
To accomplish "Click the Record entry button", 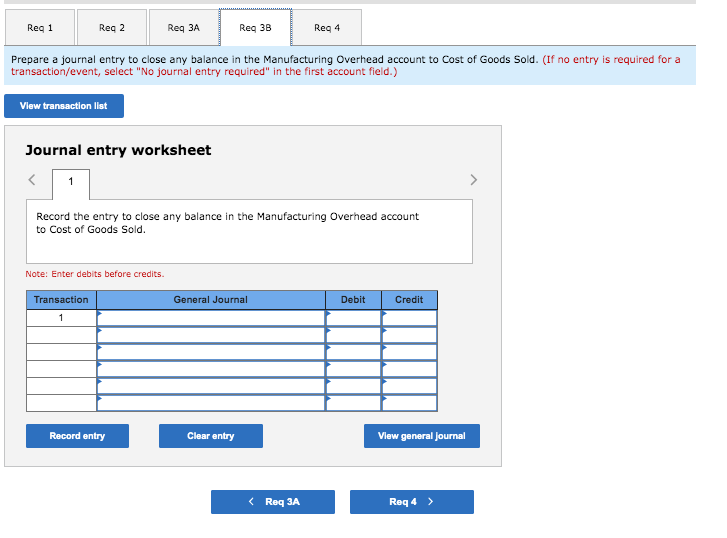I will pos(77,436).
